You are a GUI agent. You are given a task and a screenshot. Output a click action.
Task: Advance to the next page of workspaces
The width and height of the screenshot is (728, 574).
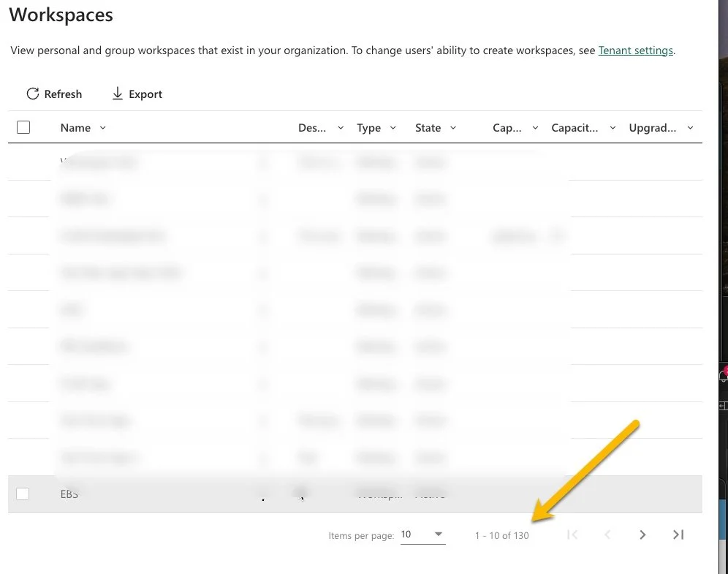(642, 535)
